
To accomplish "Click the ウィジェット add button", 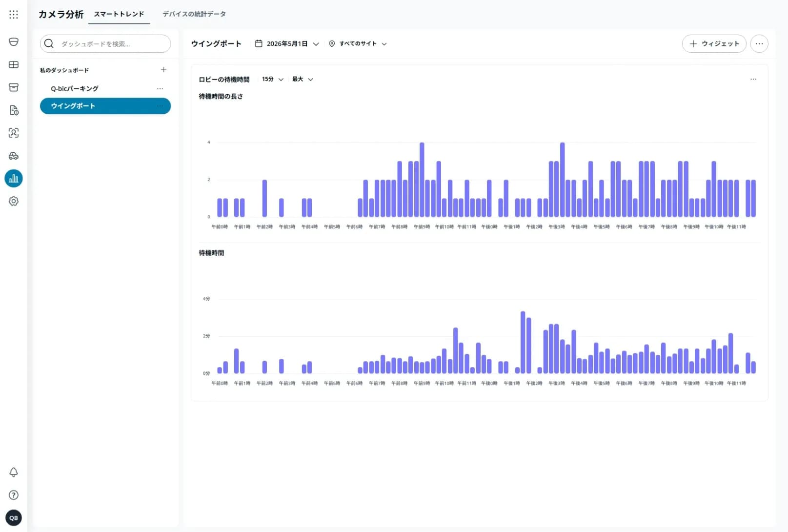I will click(714, 43).
